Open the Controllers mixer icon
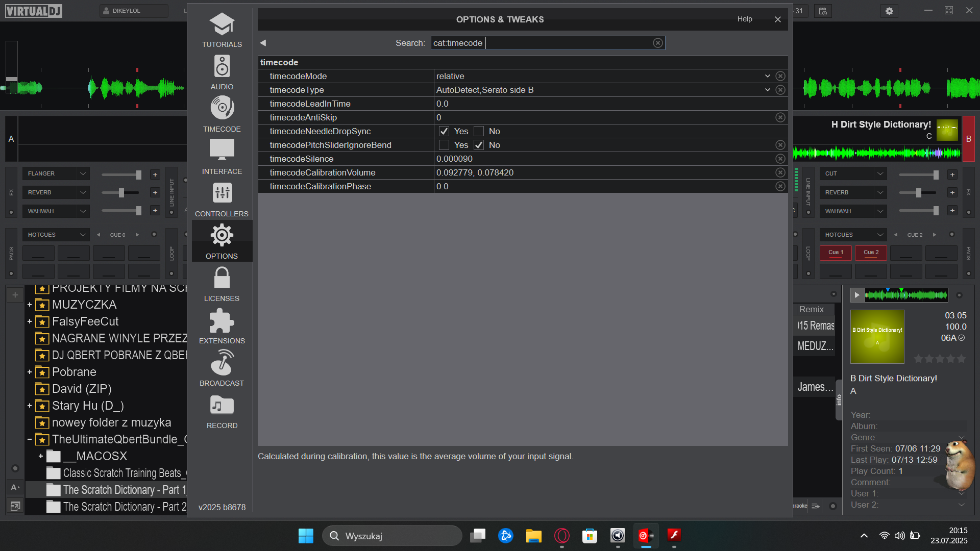This screenshot has width=980, height=551. click(x=222, y=193)
